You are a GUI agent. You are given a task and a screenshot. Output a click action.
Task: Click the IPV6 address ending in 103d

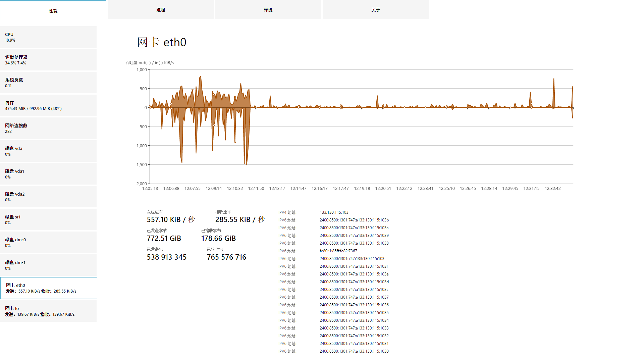(354, 282)
